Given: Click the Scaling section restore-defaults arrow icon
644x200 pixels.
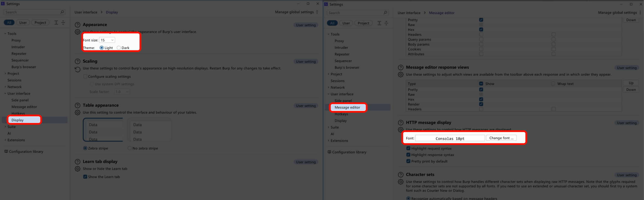Looking at the screenshot, I should click(x=77, y=69).
